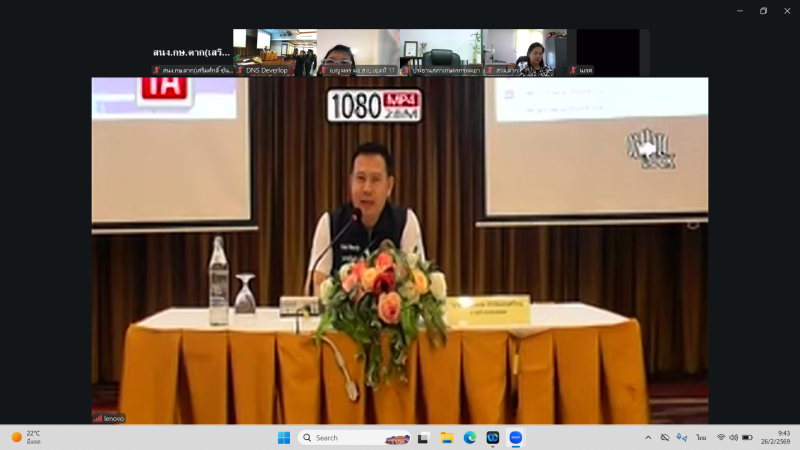Open the Wi-Fi network tray icon
The width and height of the screenshot is (800, 450).
(720, 437)
